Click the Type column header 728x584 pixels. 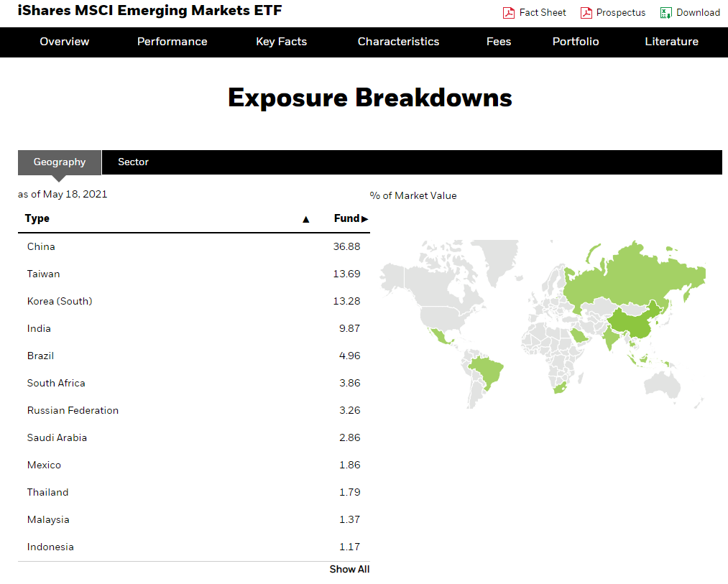tap(37, 218)
